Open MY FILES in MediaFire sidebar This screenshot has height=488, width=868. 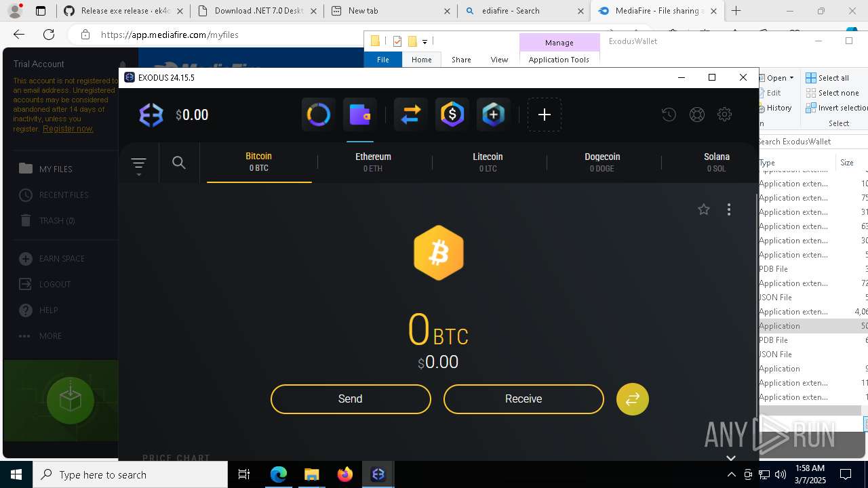coord(56,169)
